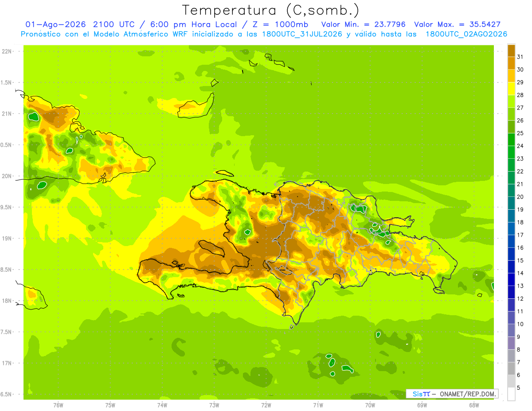Click the legend value '20'
Image resolution: width=532 pixels, height=411 pixels.
pos(520,197)
